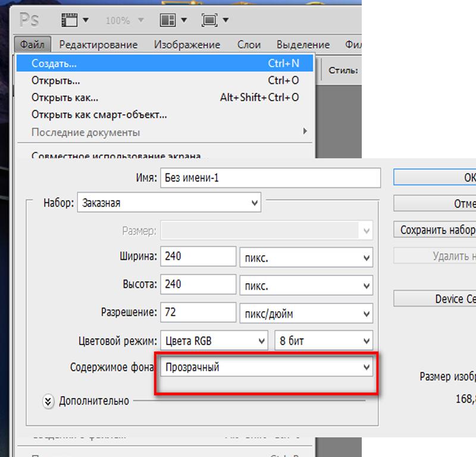Open the Файл menu
The image size is (476, 457).
pos(33,45)
